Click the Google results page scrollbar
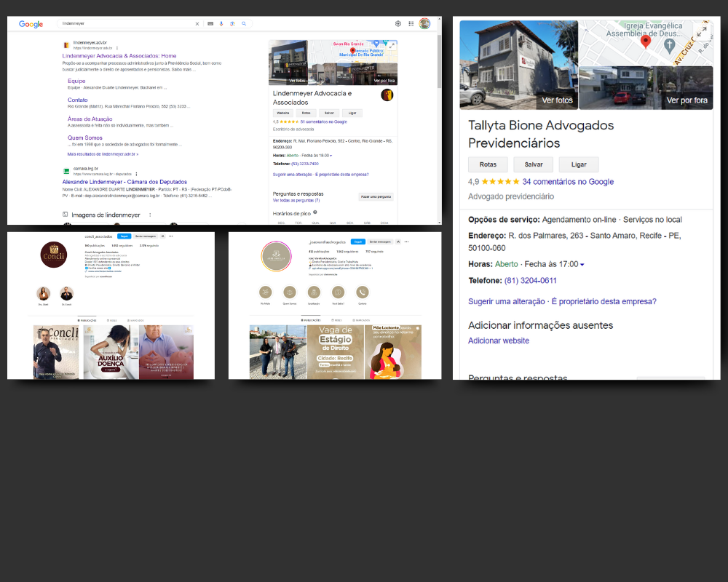The width and height of the screenshot is (728, 582). (439, 62)
